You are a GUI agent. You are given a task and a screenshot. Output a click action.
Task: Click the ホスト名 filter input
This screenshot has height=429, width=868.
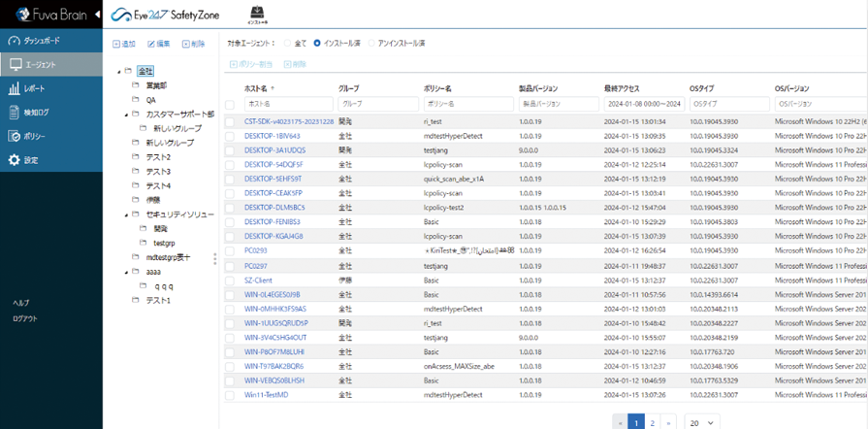[x=288, y=104]
